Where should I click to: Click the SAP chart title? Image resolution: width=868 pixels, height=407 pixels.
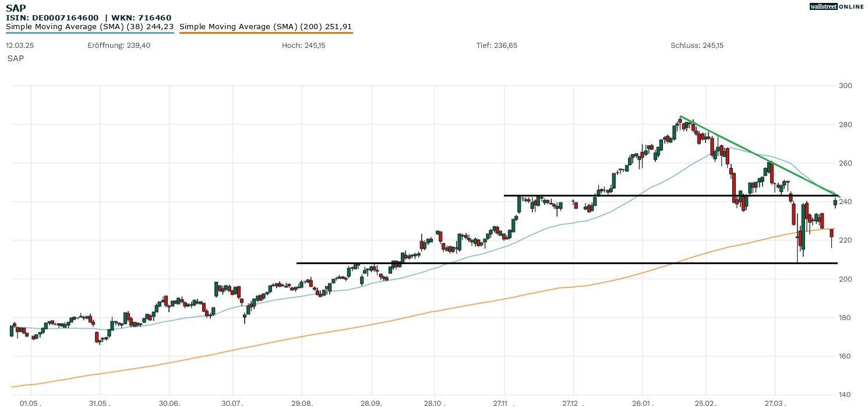coord(16,8)
